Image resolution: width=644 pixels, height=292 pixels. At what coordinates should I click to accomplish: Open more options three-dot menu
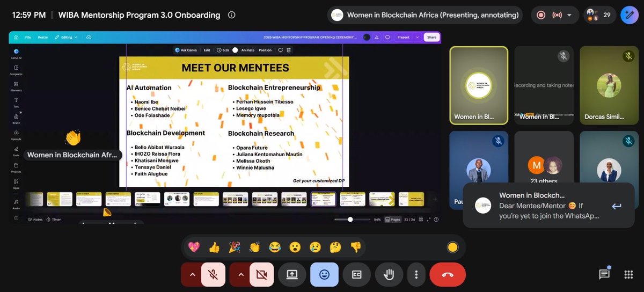416,274
